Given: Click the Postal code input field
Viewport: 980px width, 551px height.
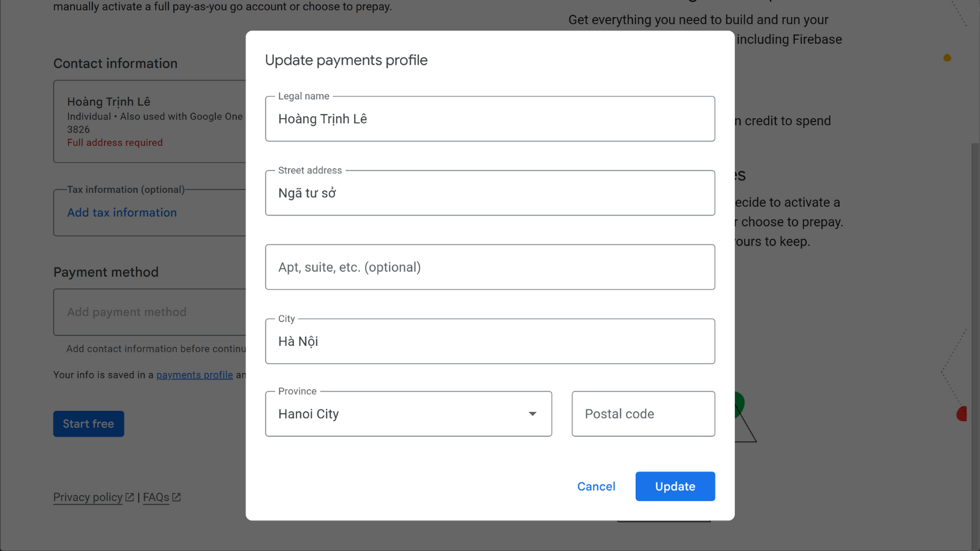Looking at the screenshot, I should pos(643,414).
